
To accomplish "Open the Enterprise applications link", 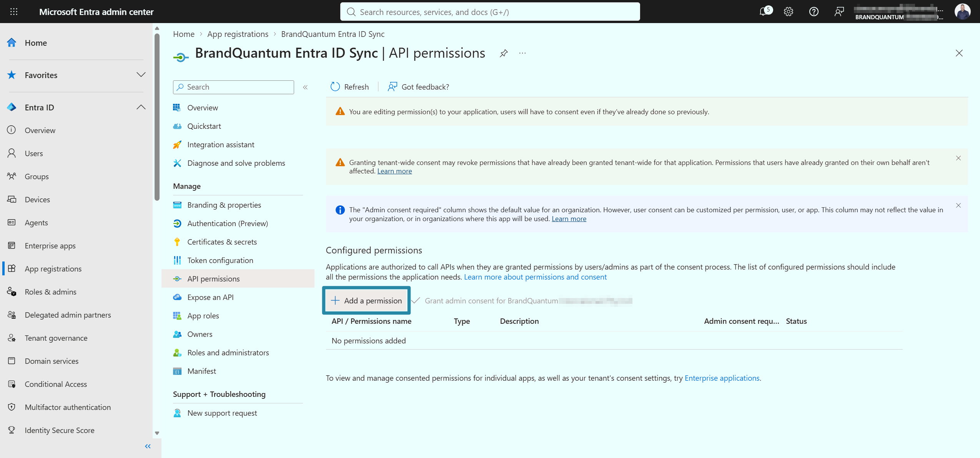I will (722, 378).
